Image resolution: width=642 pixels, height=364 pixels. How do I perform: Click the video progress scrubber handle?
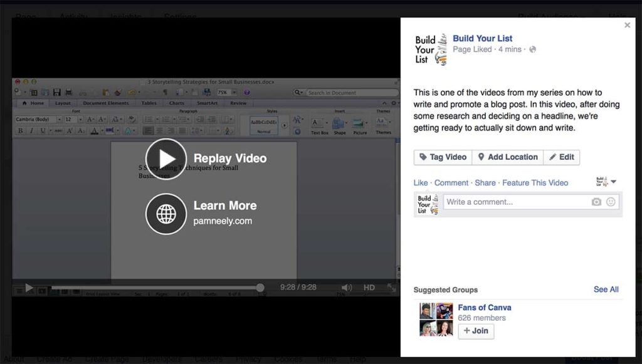[260, 288]
